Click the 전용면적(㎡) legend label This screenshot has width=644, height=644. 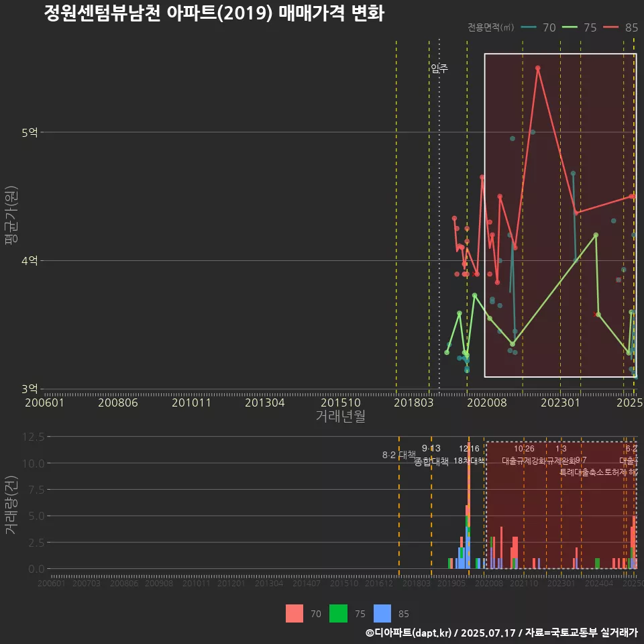[491, 28]
